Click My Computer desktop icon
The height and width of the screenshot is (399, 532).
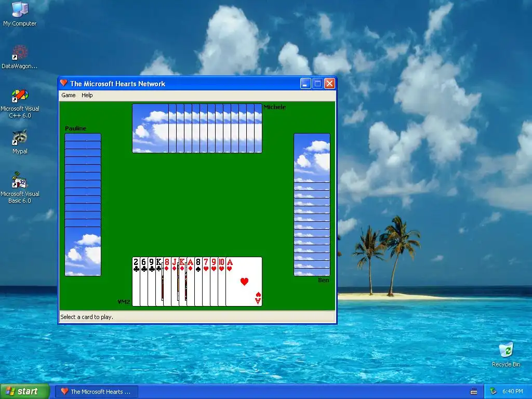click(20, 14)
